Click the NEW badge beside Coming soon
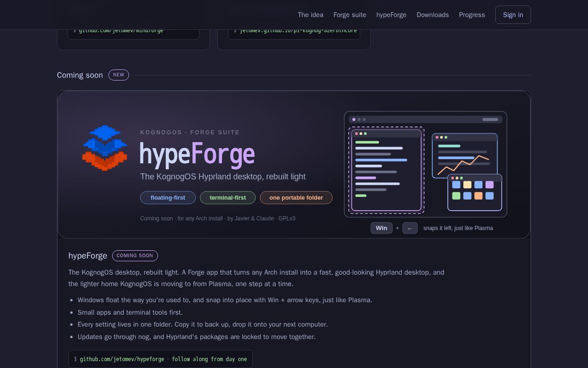The height and width of the screenshot is (368, 588). pos(119,75)
